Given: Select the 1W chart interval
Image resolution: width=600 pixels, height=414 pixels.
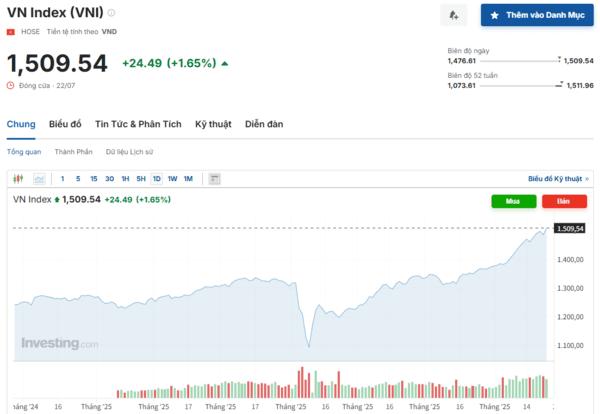Looking at the screenshot, I should pos(172,179).
